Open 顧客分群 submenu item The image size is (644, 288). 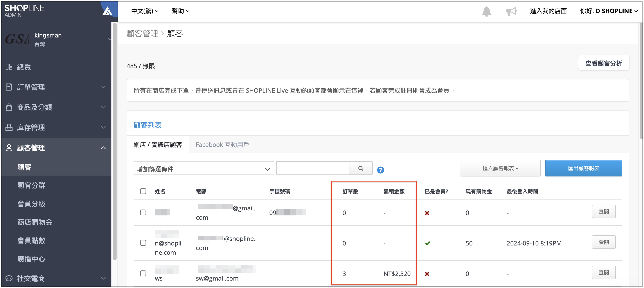pyautogui.click(x=31, y=185)
